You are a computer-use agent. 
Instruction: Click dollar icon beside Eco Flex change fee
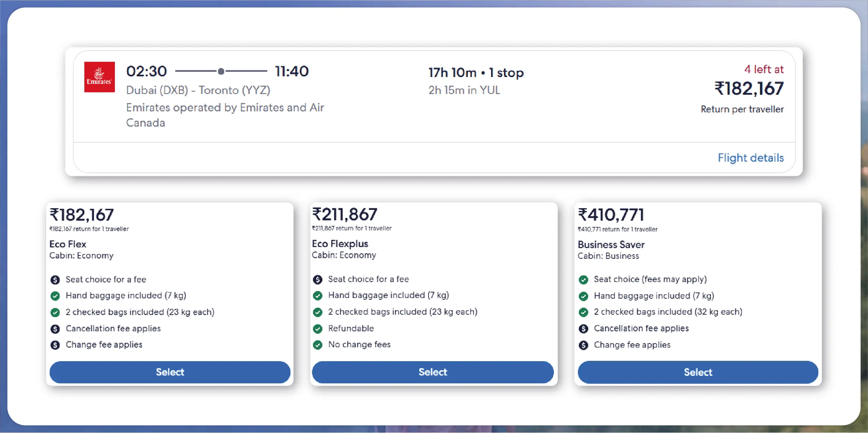click(55, 345)
